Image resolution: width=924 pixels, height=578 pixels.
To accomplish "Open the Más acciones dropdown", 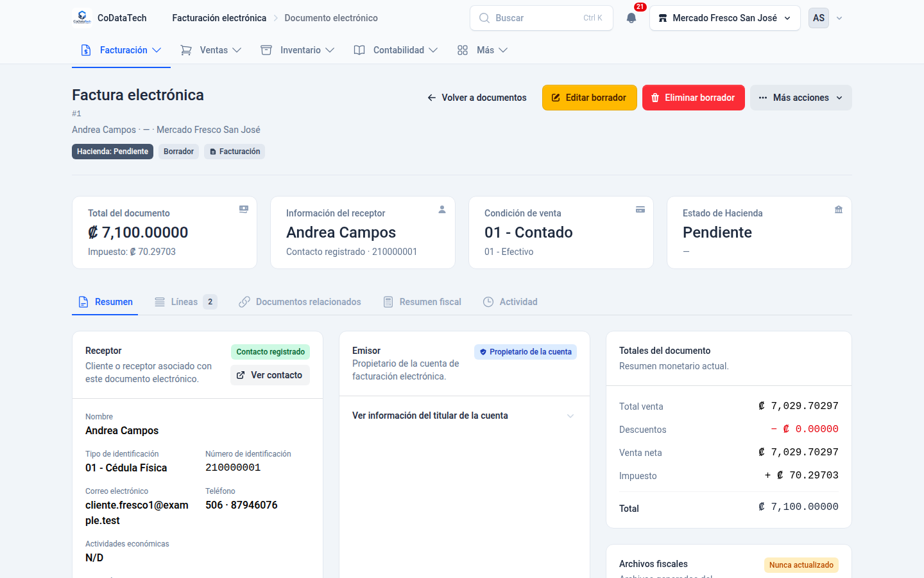I will pos(801,98).
